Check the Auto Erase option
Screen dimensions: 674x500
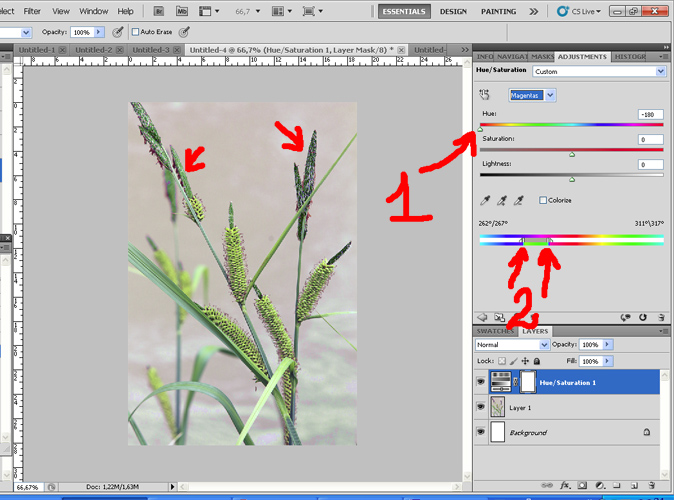tap(137, 32)
